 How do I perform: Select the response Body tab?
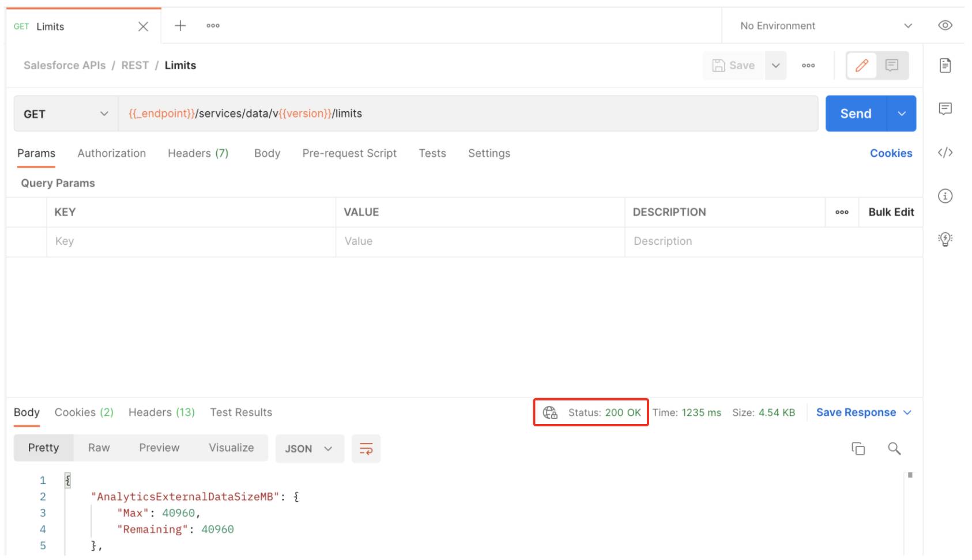27,413
